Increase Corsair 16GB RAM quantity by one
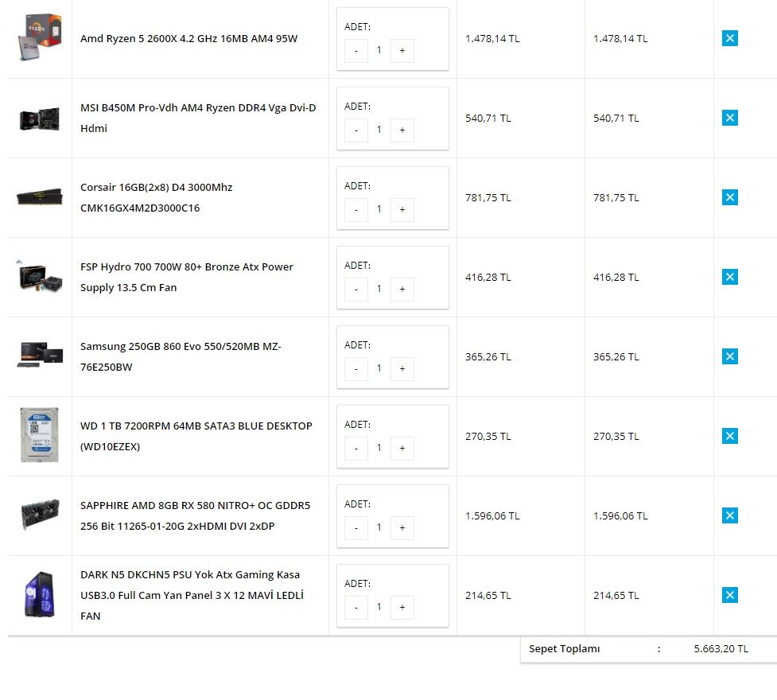Screen dimensions: 777x700 [402, 209]
